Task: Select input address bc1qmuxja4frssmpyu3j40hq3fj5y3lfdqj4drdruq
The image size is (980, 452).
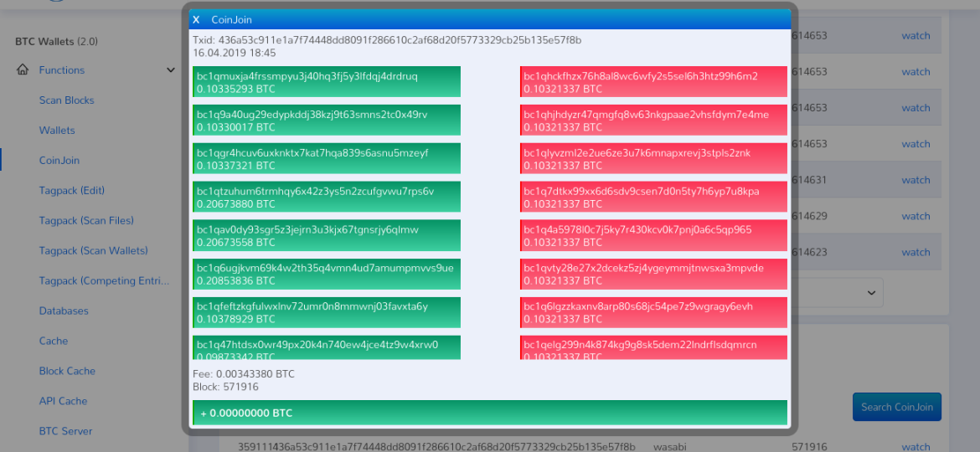Action: [x=327, y=82]
